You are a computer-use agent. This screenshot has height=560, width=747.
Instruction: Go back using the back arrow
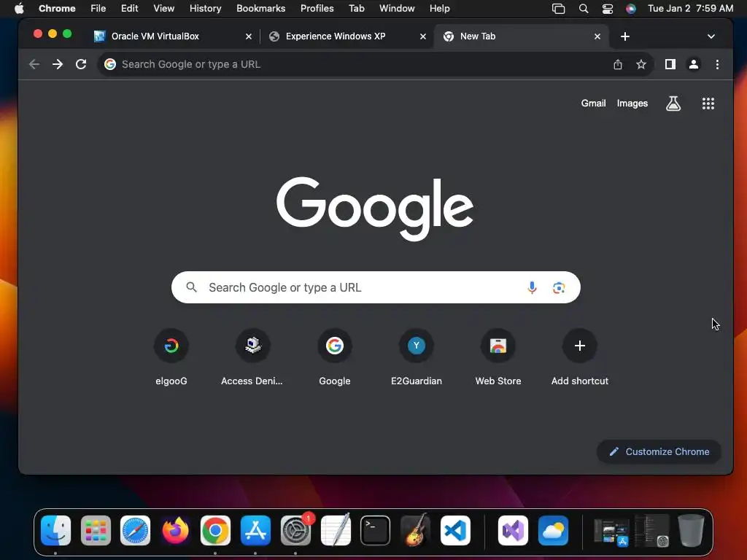click(x=34, y=64)
